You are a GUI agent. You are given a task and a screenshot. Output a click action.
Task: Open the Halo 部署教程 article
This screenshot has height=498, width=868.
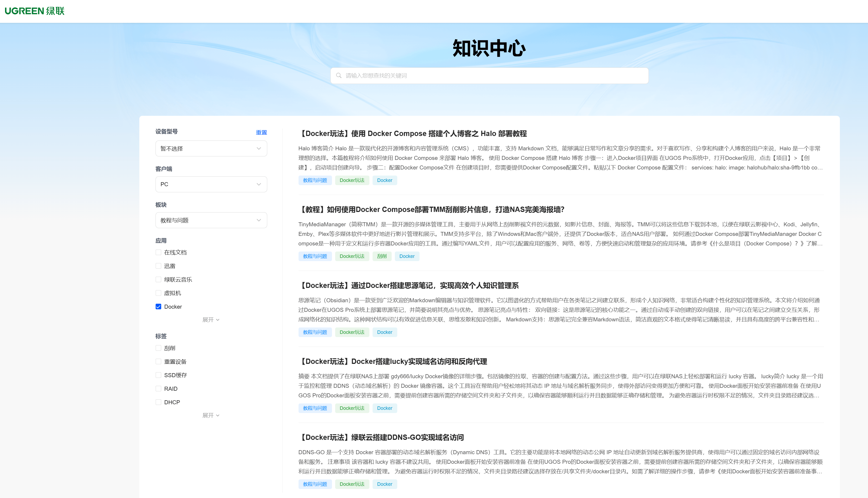(413, 133)
